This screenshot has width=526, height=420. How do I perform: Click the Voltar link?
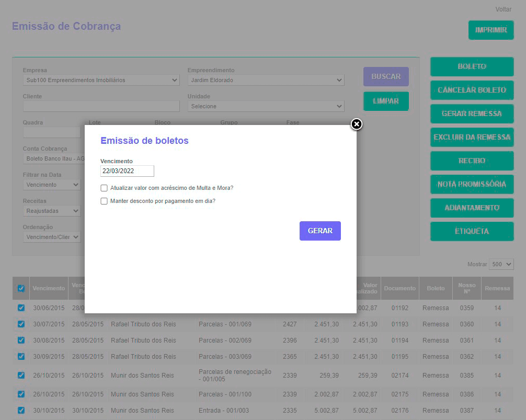pos(503,9)
